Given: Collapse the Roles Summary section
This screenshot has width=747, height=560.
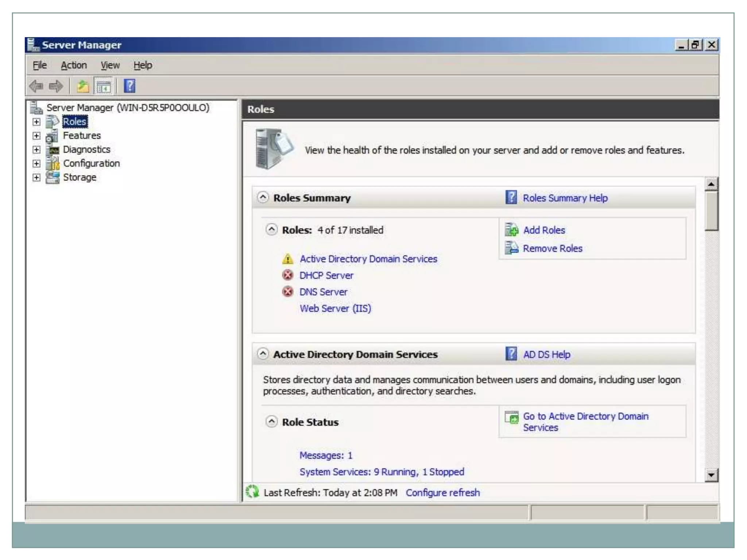Looking at the screenshot, I should (x=263, y=197).
